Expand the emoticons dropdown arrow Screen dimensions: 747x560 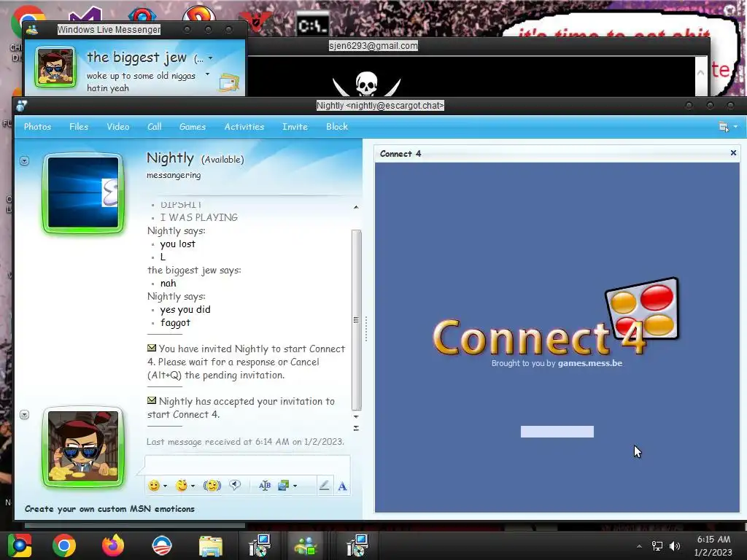coord(166,486)
